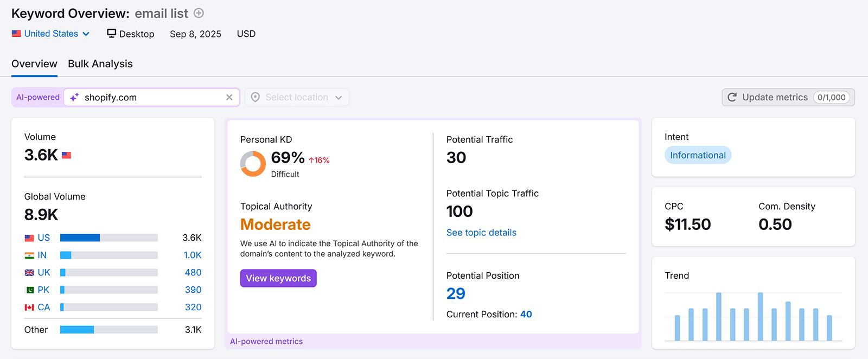868x359 pixels.
Task: Click the View keywords button
Action: (x=278, y=278)
